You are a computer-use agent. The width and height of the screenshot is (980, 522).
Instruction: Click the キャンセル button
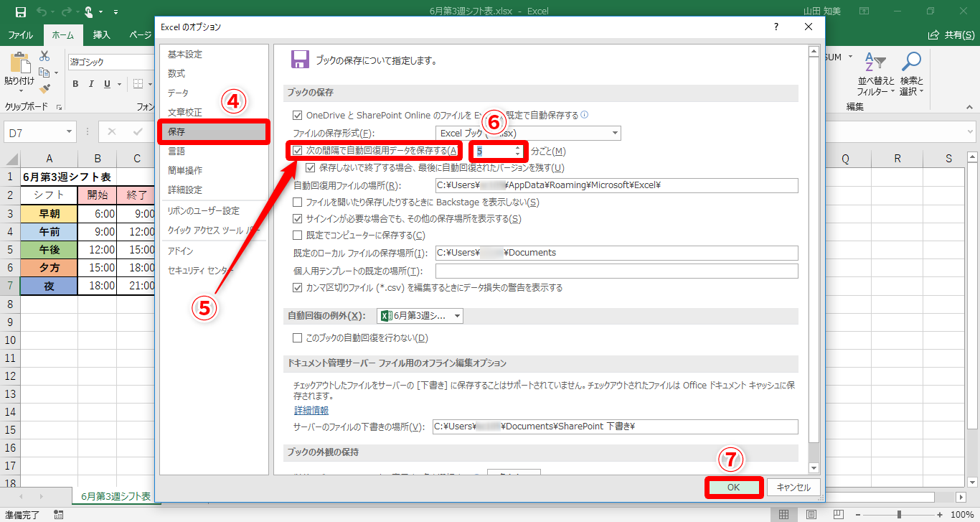click(793, 487)
